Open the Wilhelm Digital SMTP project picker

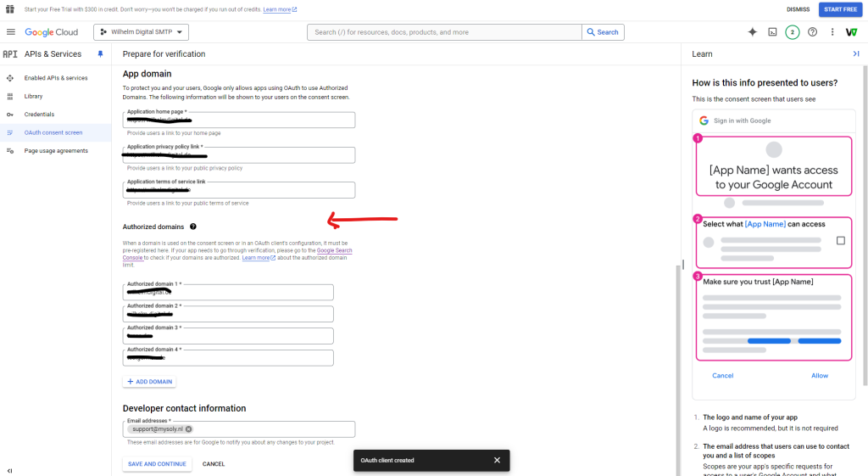(142, 32)
